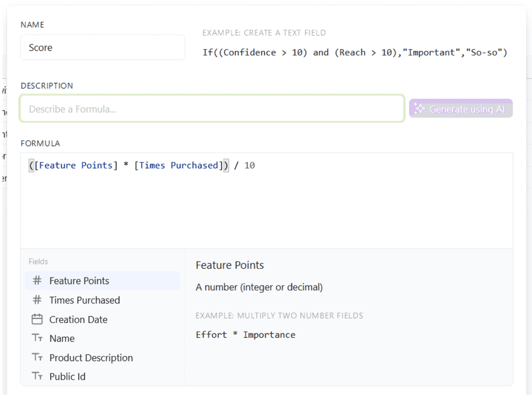The height and width of the screenshot is (396, 532).
Task: Click the [Feature Points] token in the formula
Action: click(76, 166)
